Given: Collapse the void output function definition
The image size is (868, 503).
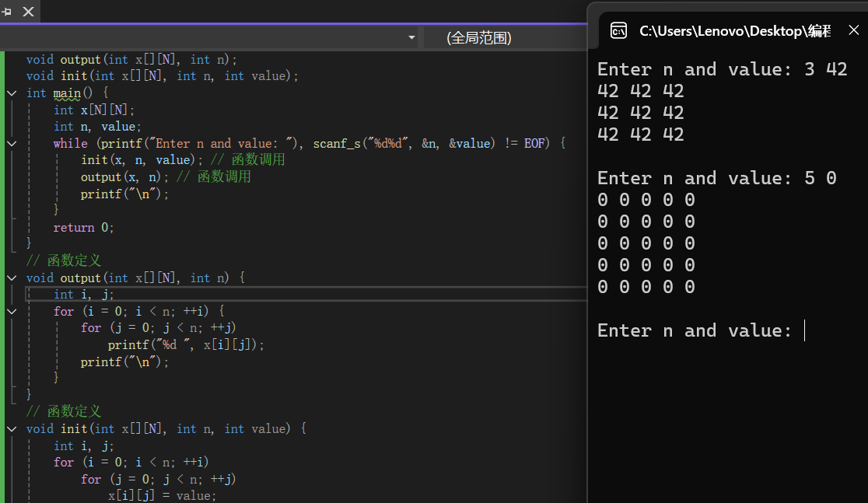Looking at the screenshot, I should click(x=12, y=278).
